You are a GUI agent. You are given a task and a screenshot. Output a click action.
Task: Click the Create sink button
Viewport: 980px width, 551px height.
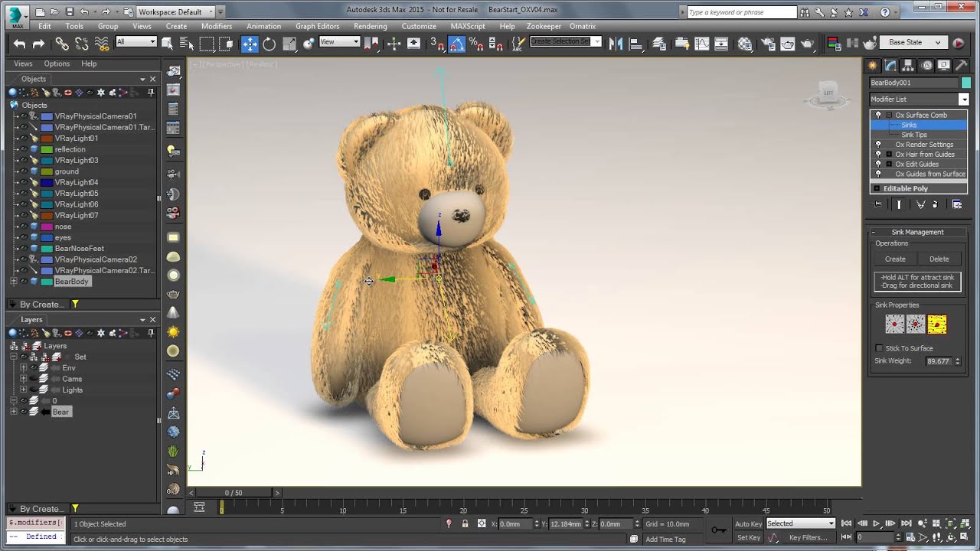(x=895, y=259)
